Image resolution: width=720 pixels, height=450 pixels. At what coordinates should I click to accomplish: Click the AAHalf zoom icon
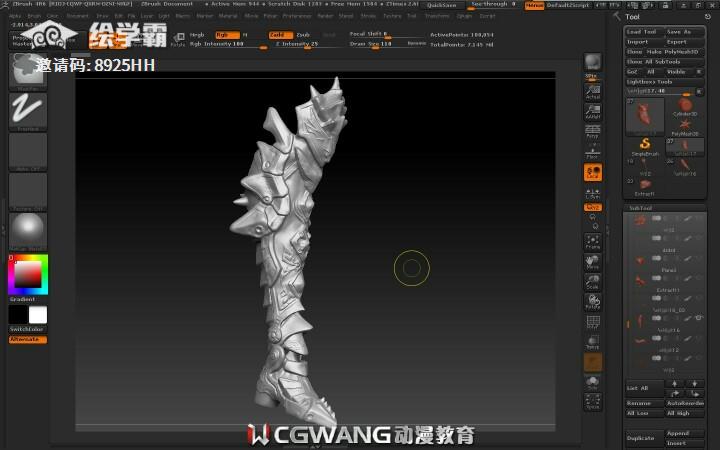coord(592,112)
